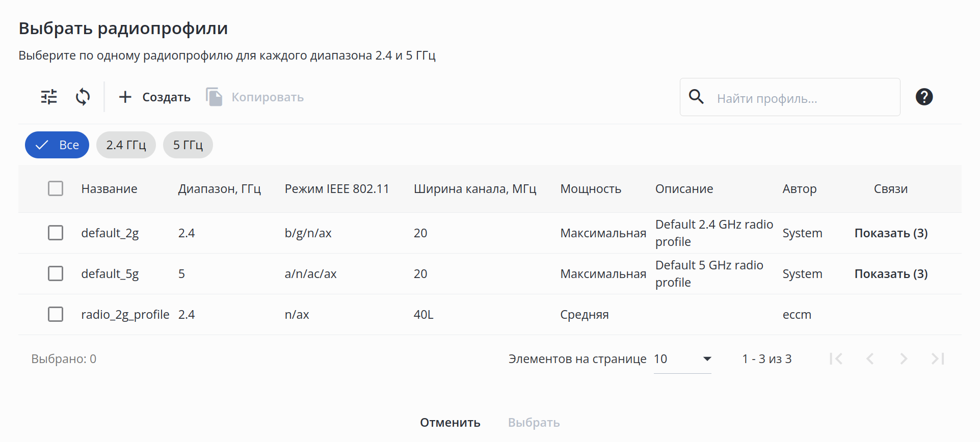Viewport: 980px width, 442px height.
Task: Show links for default_2g profile
Action: (891, 233)
